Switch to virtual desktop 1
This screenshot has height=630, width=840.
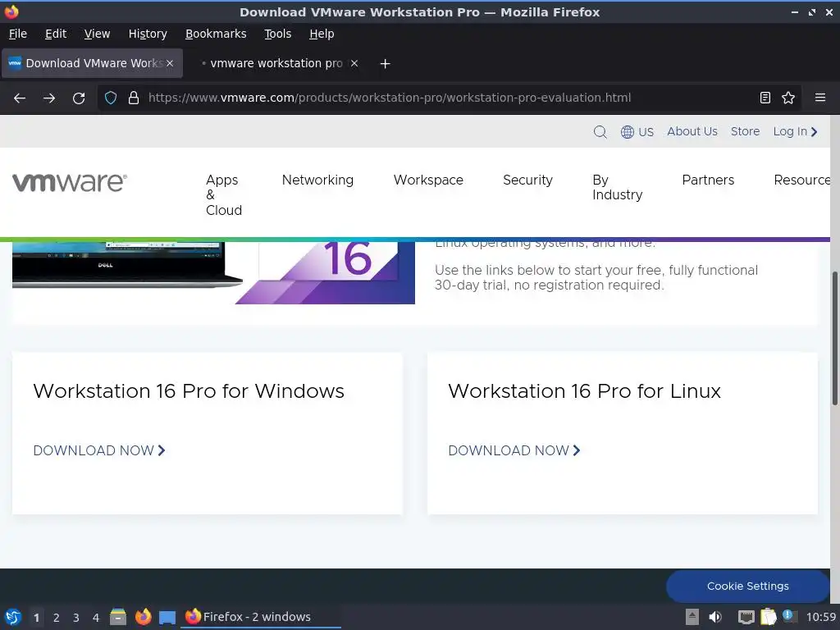tap(36, 618)
